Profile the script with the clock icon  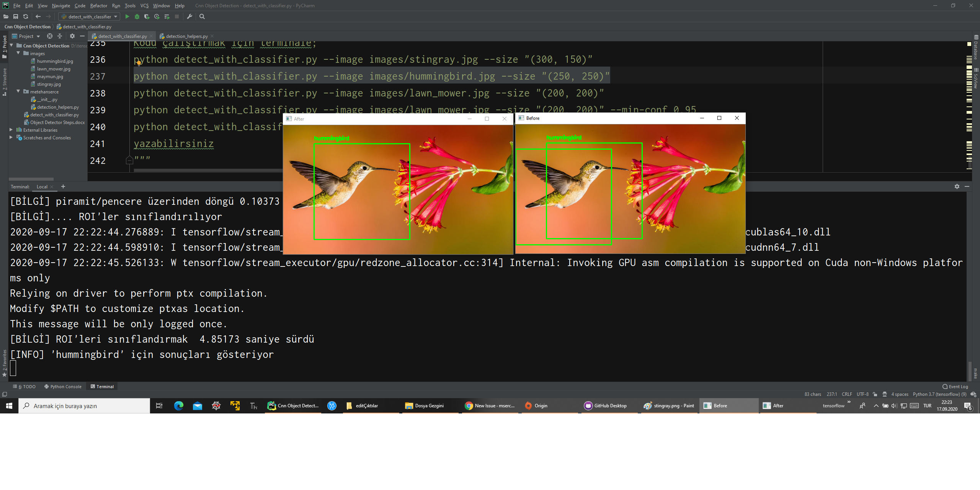click(x=157, y=16)
